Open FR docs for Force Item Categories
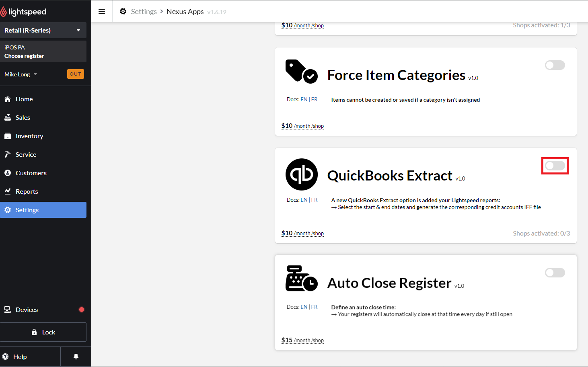Screen dimensions: 588x367 [x=315, y=99]
